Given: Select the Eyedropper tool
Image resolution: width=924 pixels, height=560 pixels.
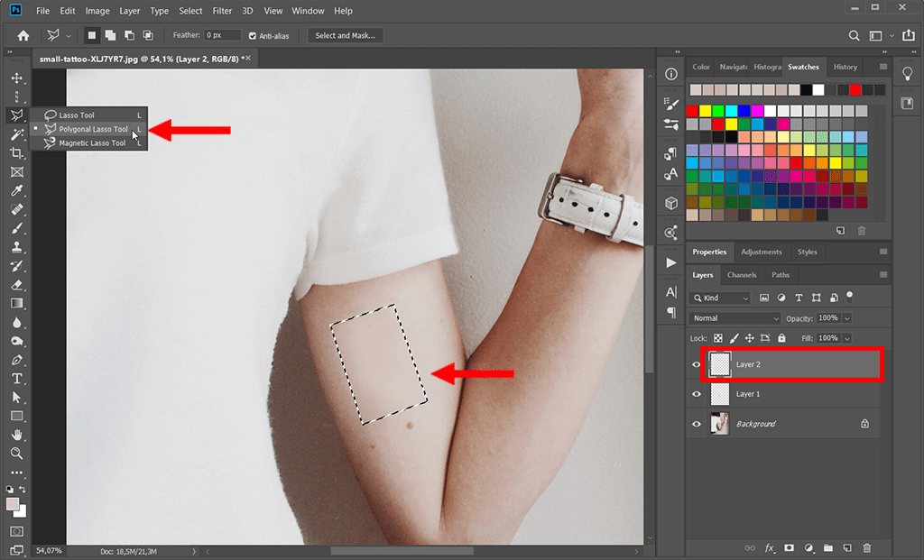Looking at the screenshot, I should click(x=16, y=191).
